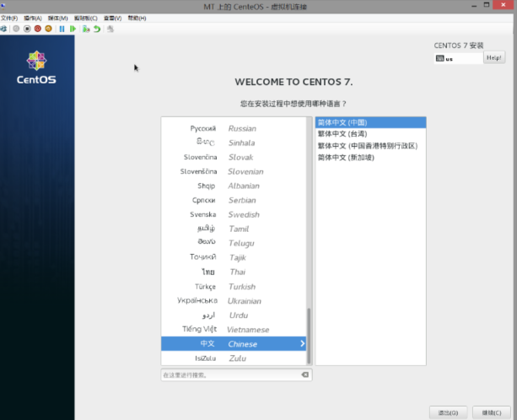Minimize the virtual machine connection window
The width and height of the screenshot is (517, 420).
[x=474, y=6]
